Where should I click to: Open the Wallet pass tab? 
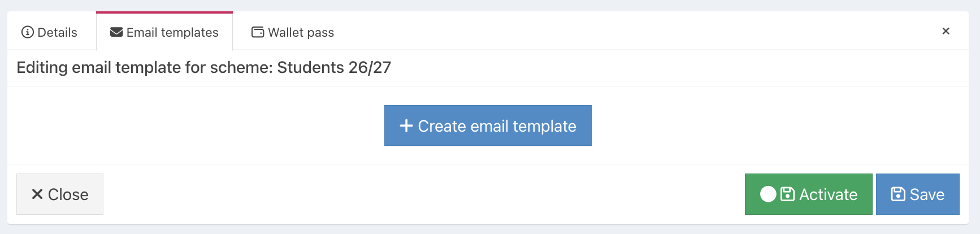(x=293, y=32)
